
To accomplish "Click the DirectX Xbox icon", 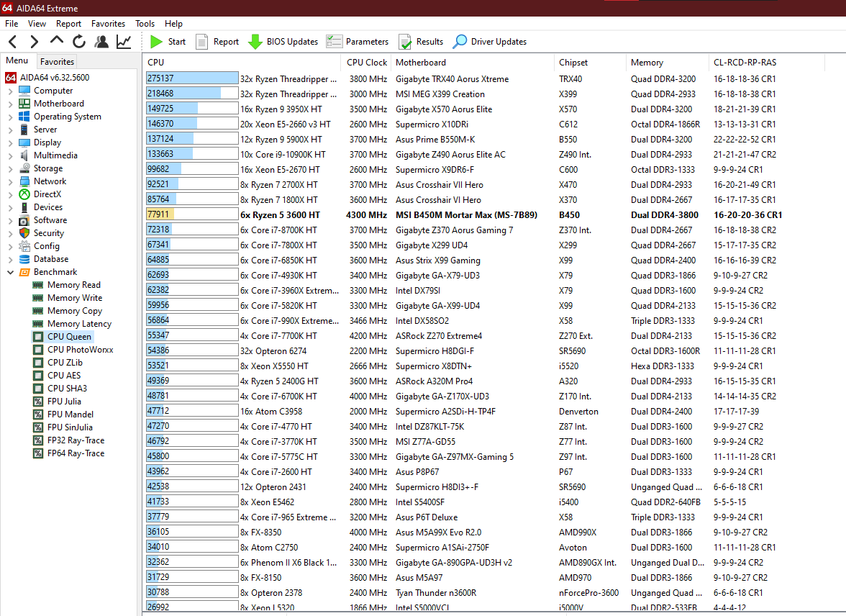I will 24,194.
